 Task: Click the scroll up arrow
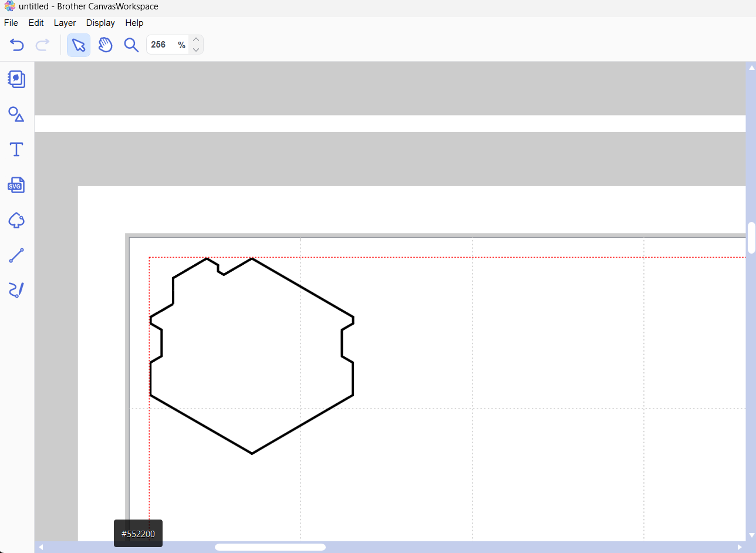(x=751, y=67)
